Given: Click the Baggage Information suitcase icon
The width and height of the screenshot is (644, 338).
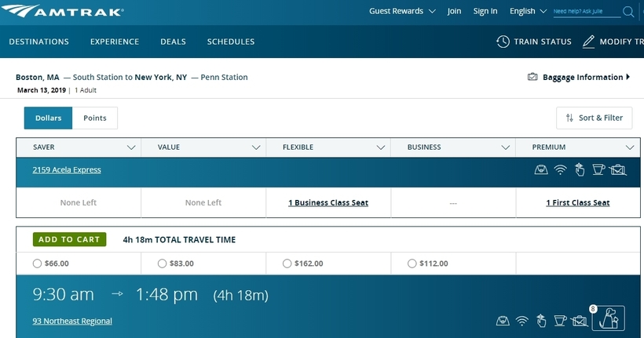Looking at the screenshot, I should coord(532,77).
